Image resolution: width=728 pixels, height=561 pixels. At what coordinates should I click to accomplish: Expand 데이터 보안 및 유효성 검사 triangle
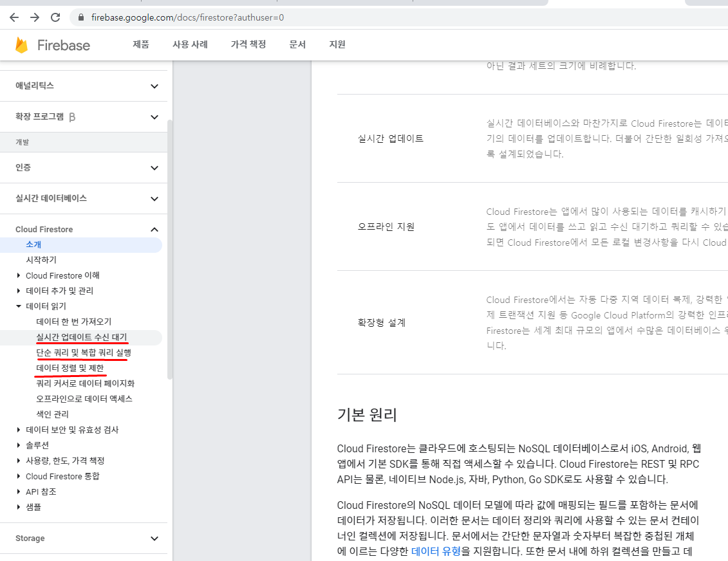coord(19,430)
